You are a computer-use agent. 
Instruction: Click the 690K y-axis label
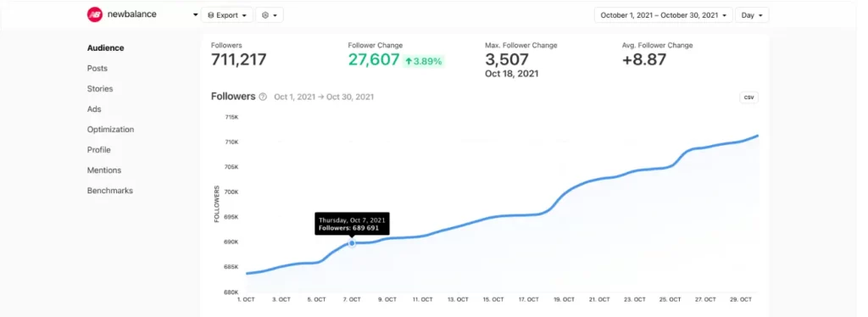[231, 242]
